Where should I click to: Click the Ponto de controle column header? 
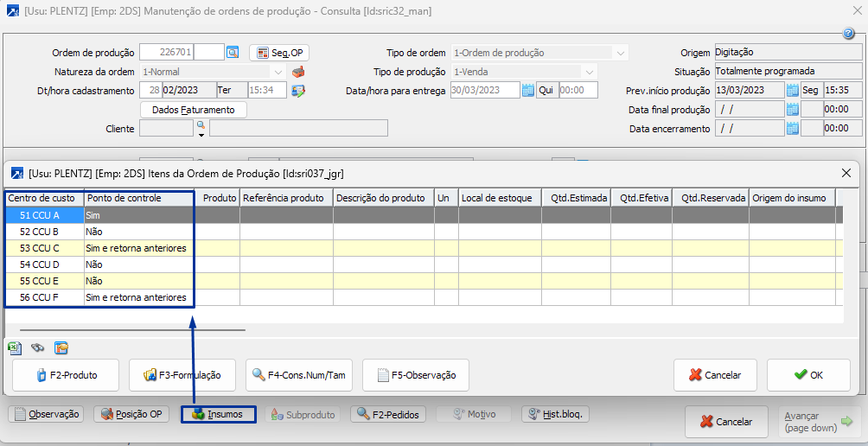(139, 198)
